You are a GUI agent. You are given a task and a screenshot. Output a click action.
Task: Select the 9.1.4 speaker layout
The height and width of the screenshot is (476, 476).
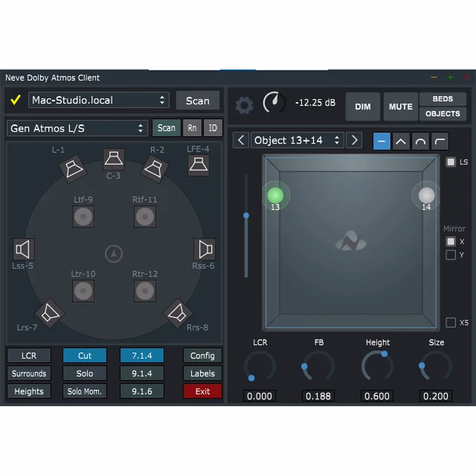pyautogui.click(x=142, y=373)
